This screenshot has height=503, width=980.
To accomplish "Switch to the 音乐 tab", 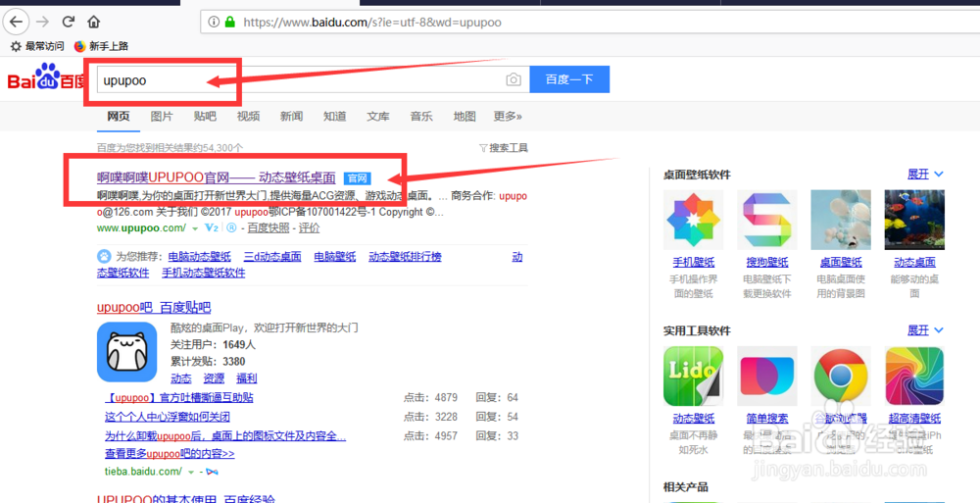I will tap(421, 117).
